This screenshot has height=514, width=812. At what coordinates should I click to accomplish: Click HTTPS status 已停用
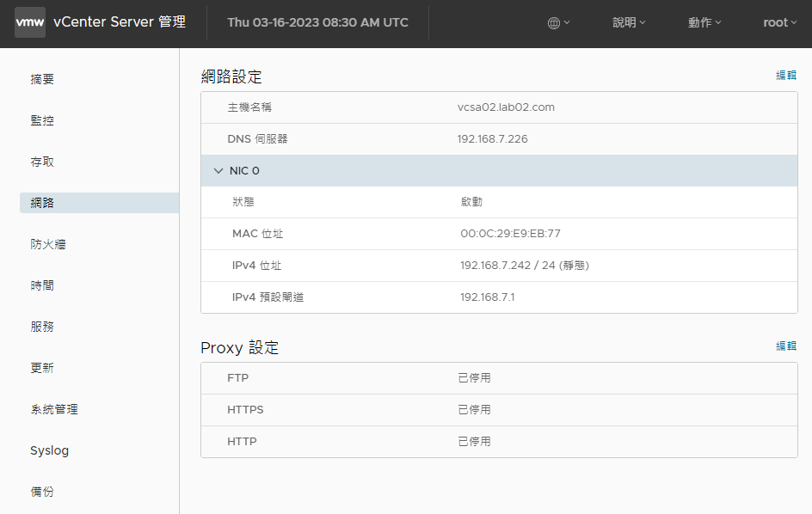(474, 409)
